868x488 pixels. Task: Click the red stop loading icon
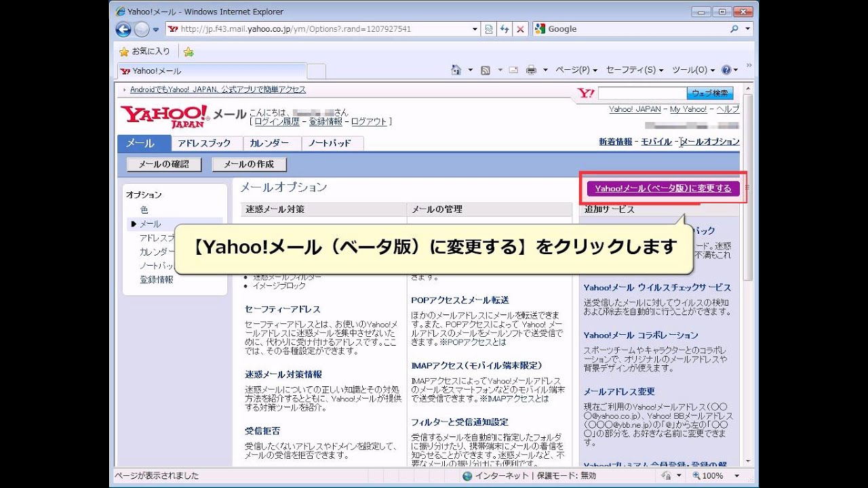click(521, 29)
